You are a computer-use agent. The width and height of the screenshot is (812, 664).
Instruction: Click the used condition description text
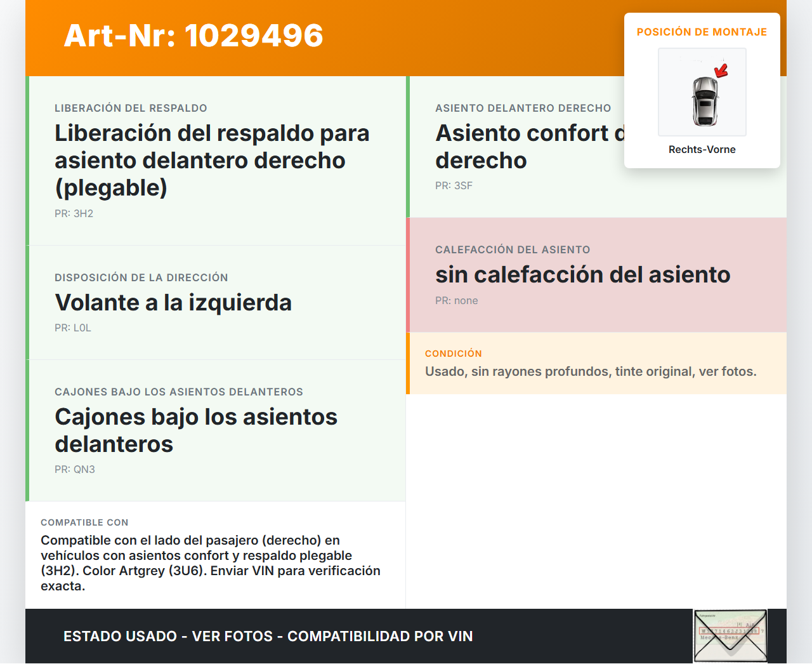591,372
